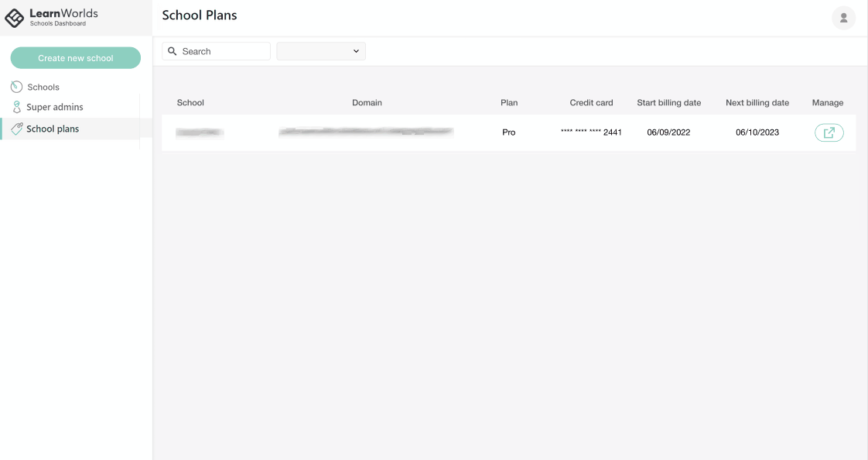This screenshot has height=460, width=868.
Task: Open the filter dropdown beside the search box
Action: coord(320,50)
